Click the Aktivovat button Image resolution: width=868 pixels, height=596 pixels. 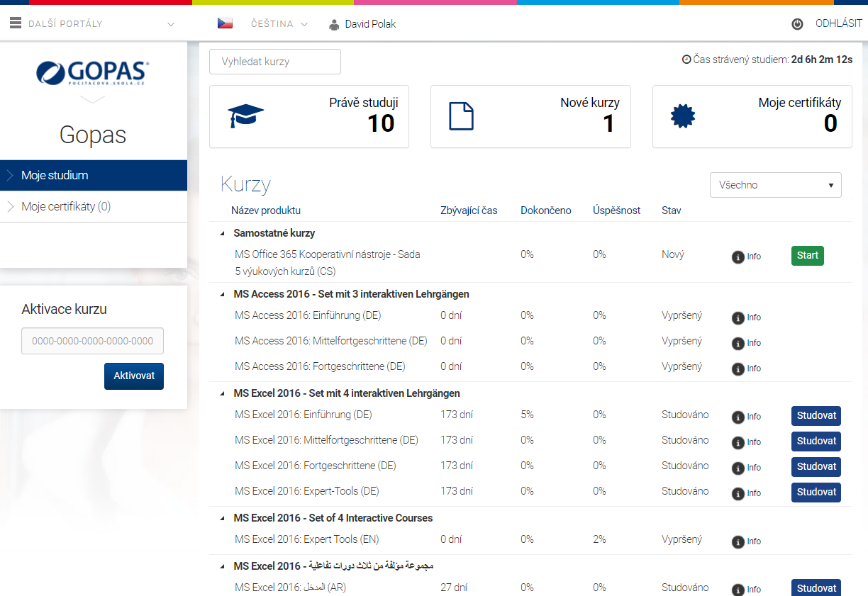click(x=134, y=376)
